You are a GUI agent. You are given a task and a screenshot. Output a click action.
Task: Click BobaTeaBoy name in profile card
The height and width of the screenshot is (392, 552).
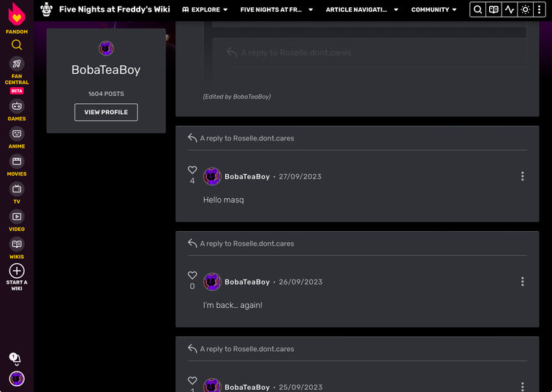point(106,69)
